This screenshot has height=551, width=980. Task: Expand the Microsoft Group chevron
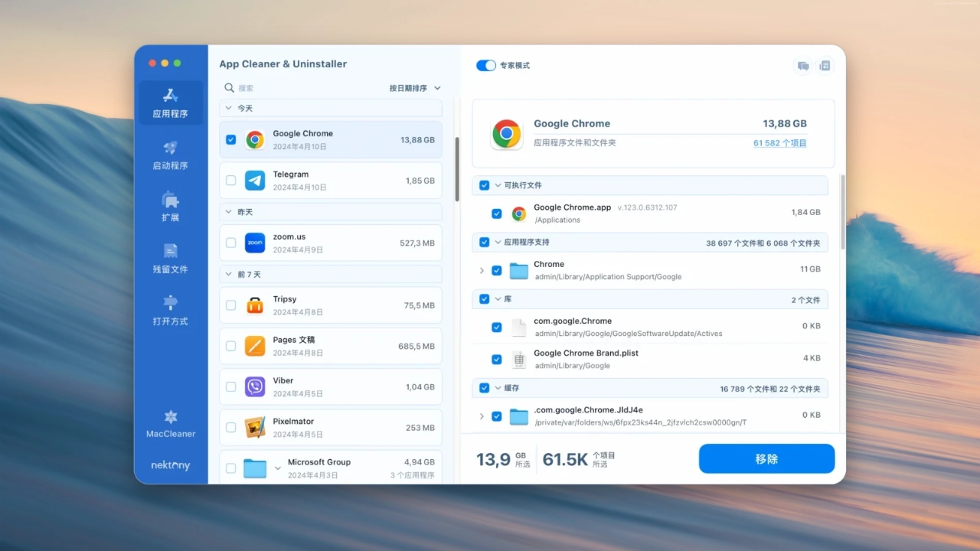click(x=278, y=468)
